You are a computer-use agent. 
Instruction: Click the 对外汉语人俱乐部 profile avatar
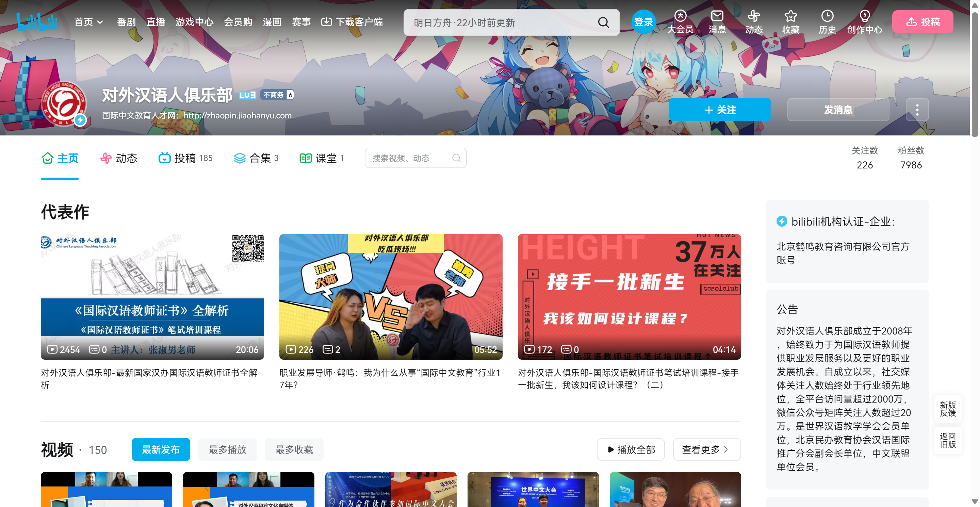(64, 103)
